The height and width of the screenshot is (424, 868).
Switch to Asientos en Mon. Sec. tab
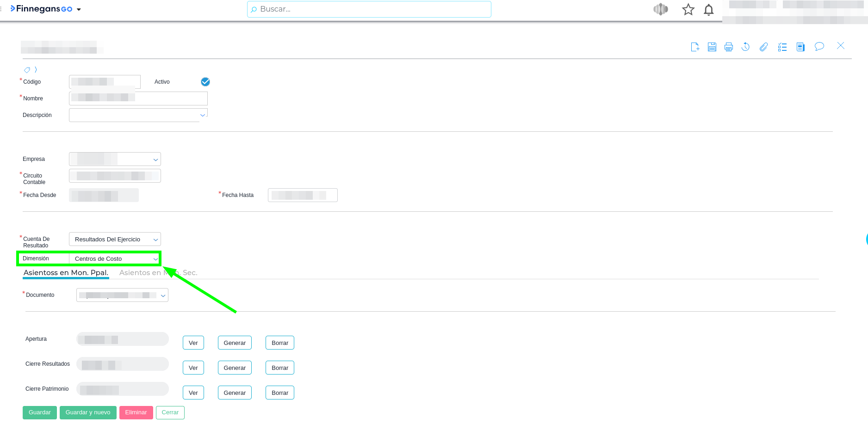click(x=158, y=273)
